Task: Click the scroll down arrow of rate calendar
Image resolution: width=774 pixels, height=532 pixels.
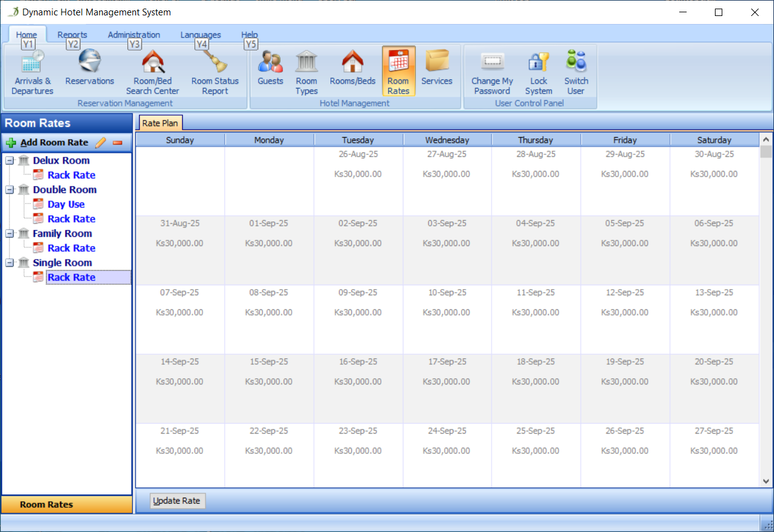Action: click(766, 482)
